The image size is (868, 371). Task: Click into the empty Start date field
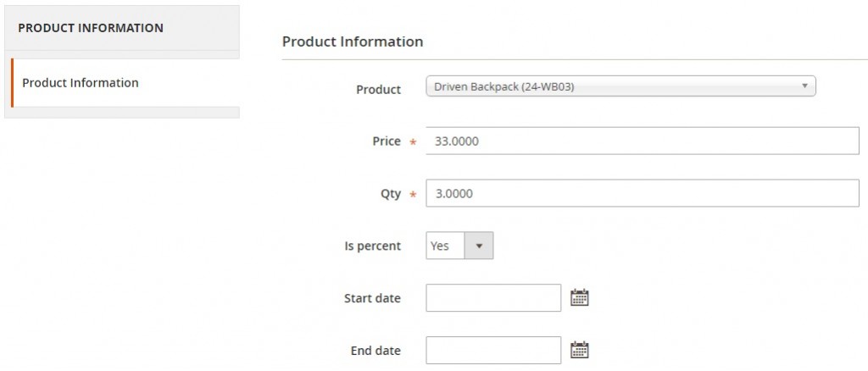pyautogui.click(x=493, y=298)
